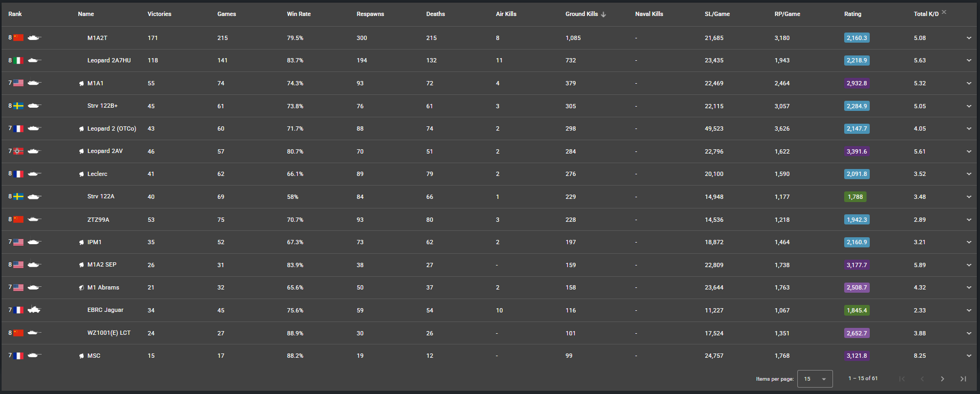Click the green 1,788 rating badge
The height and width of the screenshot is (394, 980).
855,197
